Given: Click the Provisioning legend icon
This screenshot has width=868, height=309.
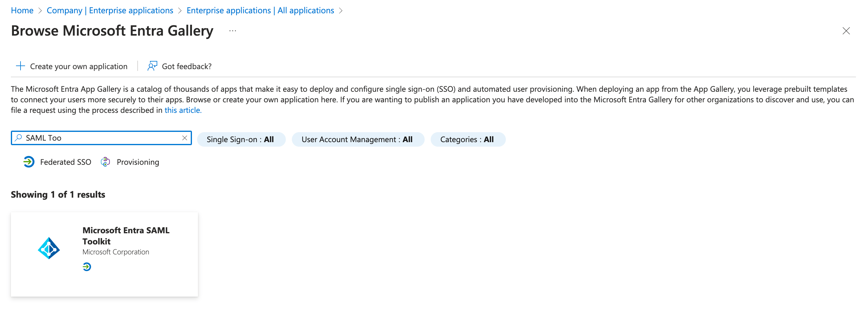Looking at the screenshot, I should 105,162.
